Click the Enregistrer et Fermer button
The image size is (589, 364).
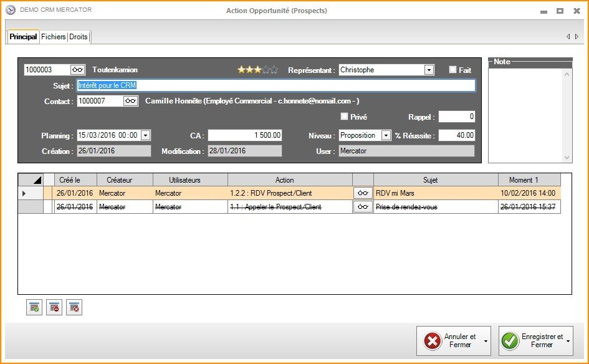tap(535, 341)
